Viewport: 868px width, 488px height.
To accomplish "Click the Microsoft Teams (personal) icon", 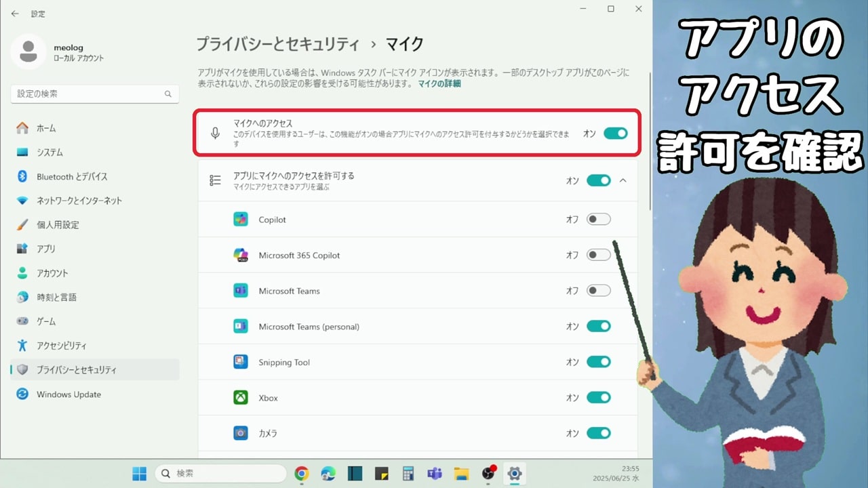I will click(x=241, y=327).
